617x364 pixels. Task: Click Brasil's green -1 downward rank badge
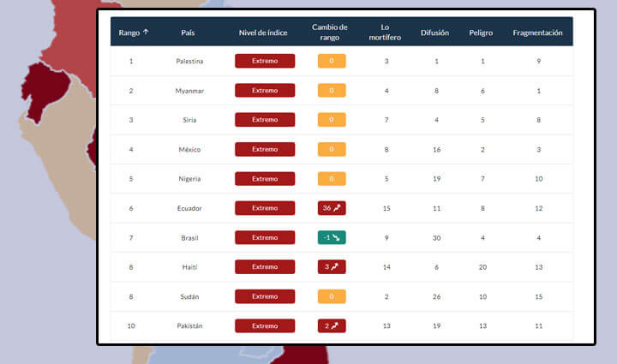[331, 237]
